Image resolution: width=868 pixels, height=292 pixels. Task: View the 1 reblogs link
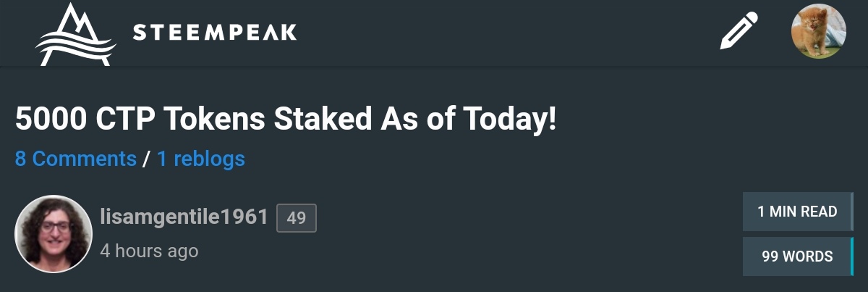coord(201,159)
